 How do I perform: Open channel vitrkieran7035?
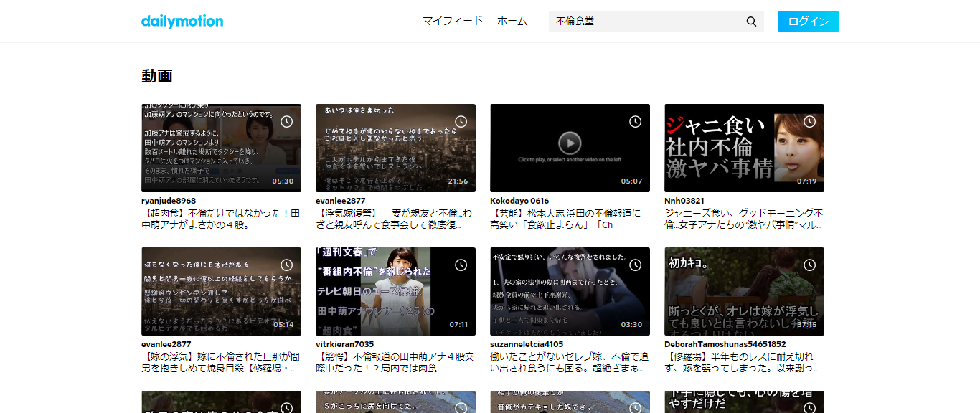pyautogui.click(x=344, y=344)
